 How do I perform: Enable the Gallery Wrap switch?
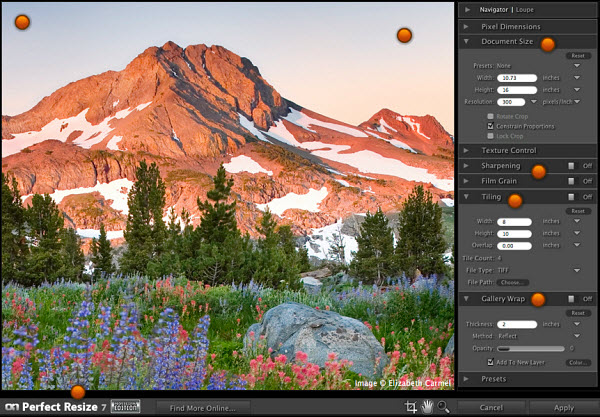571,299
